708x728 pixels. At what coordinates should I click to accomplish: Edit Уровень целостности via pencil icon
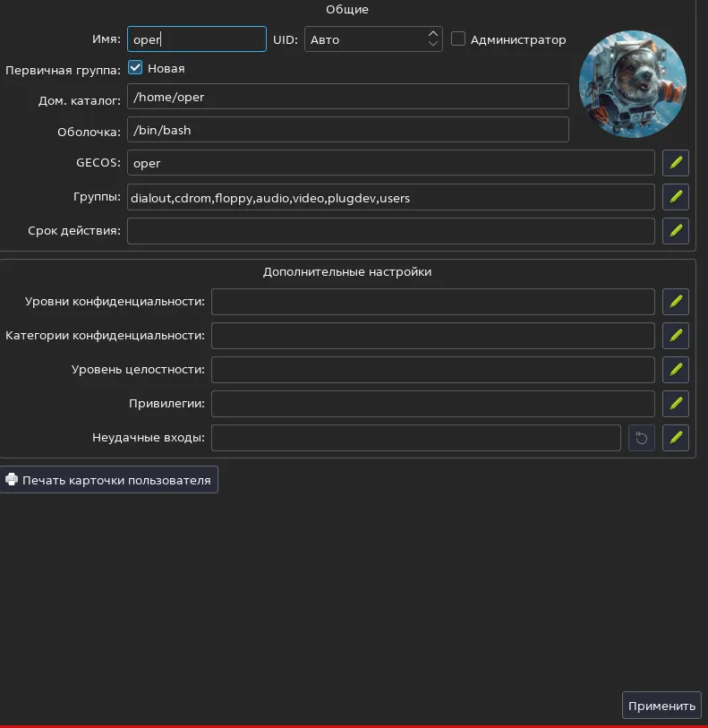(676, 370)
